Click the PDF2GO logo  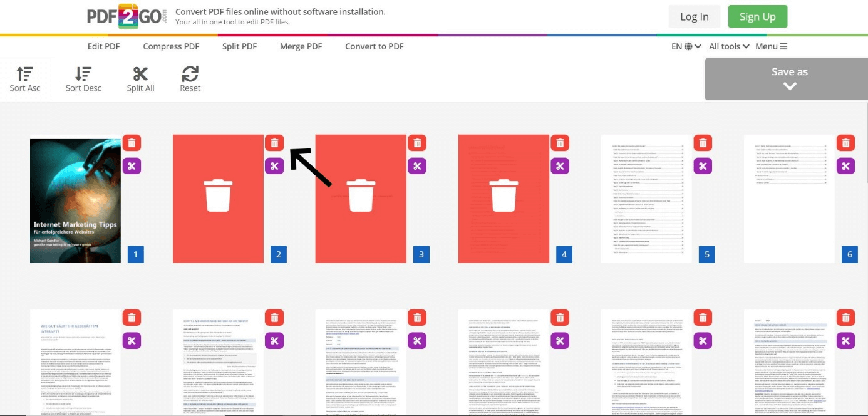point(127,16)
